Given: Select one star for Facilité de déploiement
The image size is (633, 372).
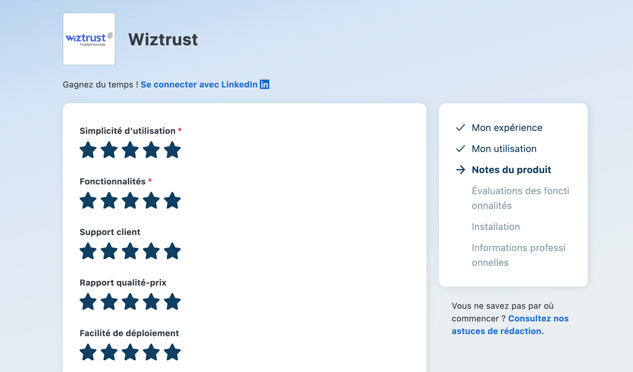Looking at the screenshot, I should pos(88,352).
